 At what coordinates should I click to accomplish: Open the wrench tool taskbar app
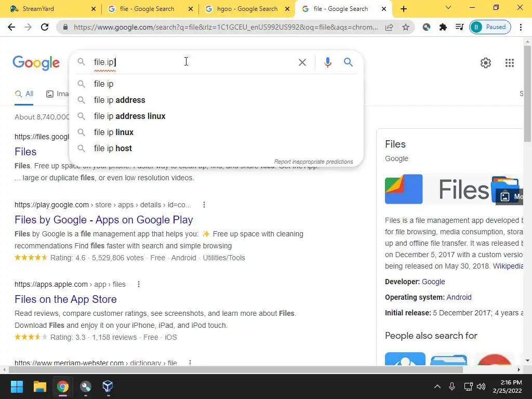[86, 387]
